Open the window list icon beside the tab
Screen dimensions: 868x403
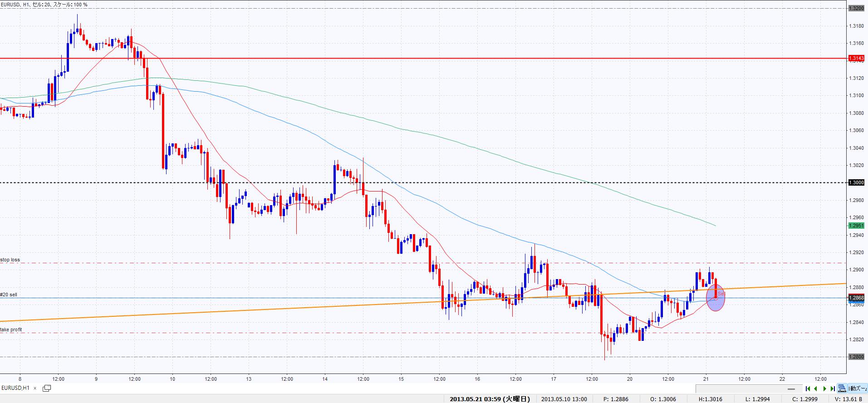[x=46, y=388]
